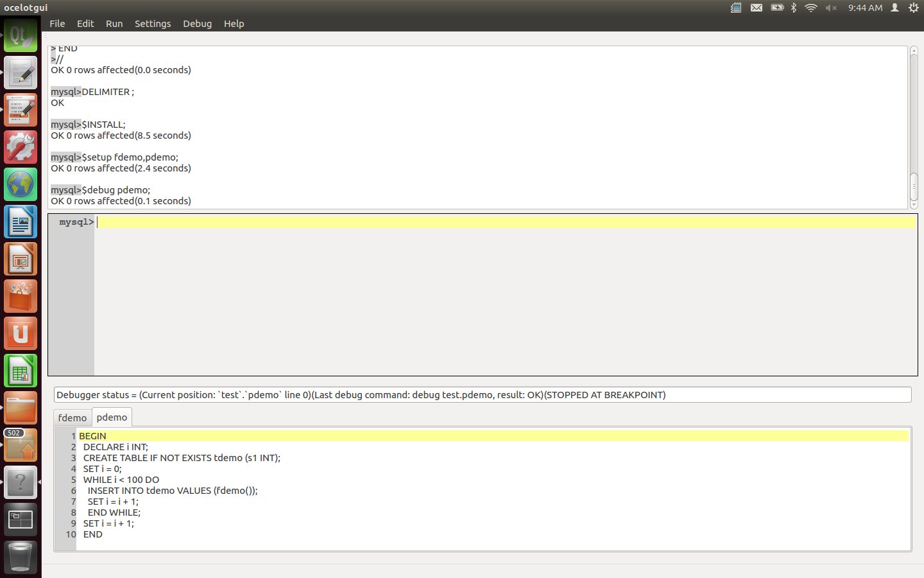924x578 pixels.
Task: Launch the globe web browser icon
Action: [x=21, y=184]
